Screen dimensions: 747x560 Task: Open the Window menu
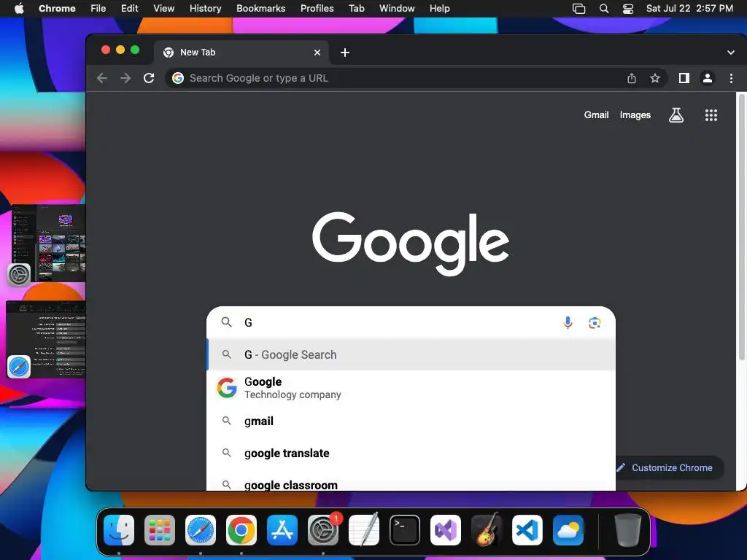tap(397, 9)
